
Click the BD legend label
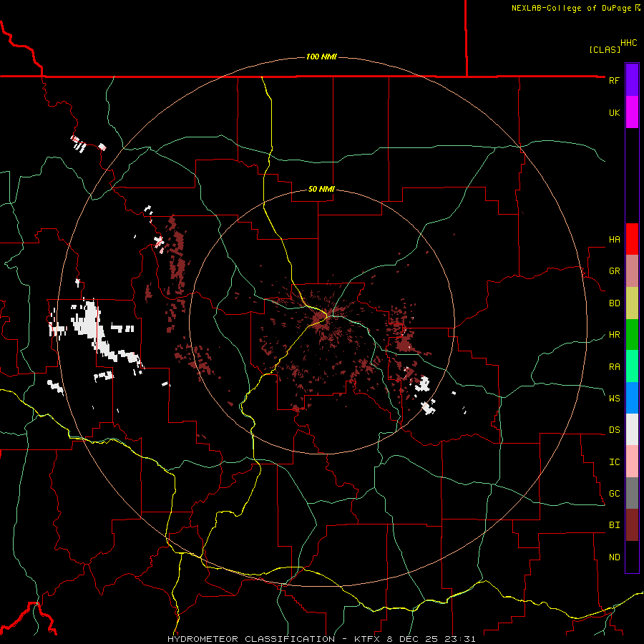click(x=614, y=303)
